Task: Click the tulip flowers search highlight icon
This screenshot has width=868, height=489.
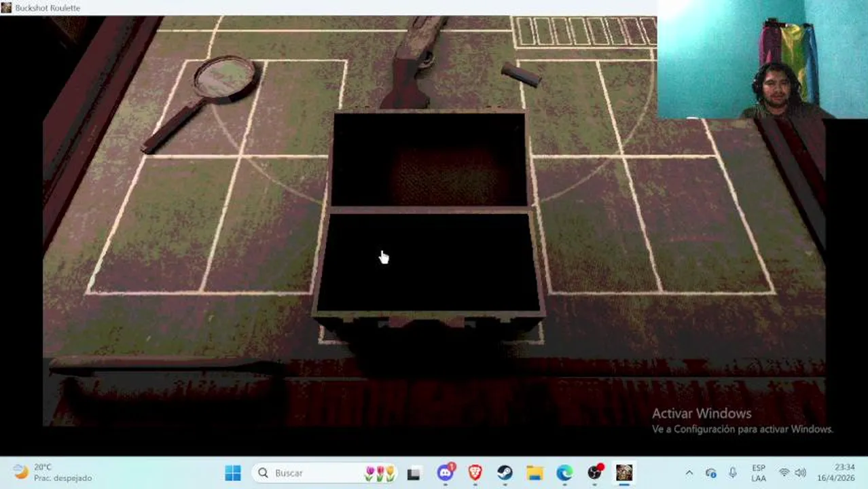Action: (380, 473)
